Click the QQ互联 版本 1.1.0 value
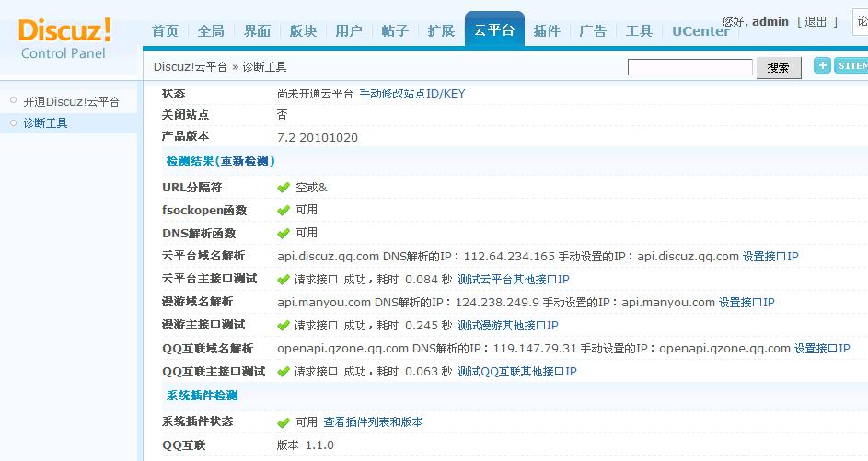 coord(305,445)
